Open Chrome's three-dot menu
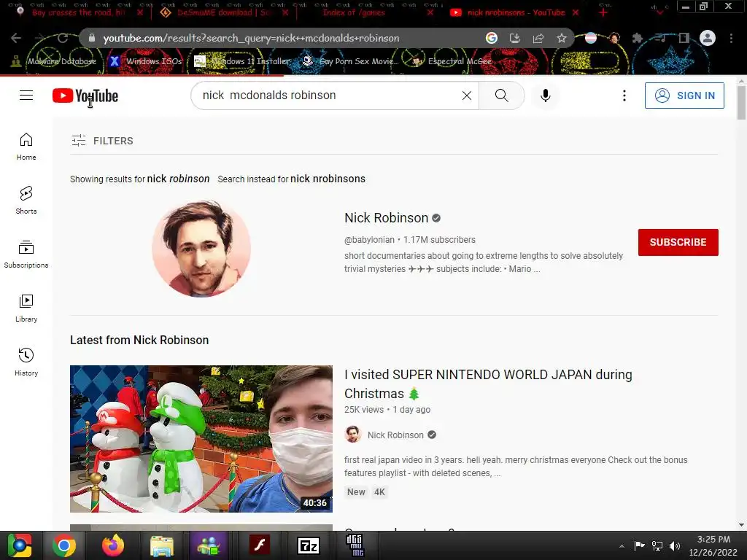 pyautogui.click(x=731, y=38)
